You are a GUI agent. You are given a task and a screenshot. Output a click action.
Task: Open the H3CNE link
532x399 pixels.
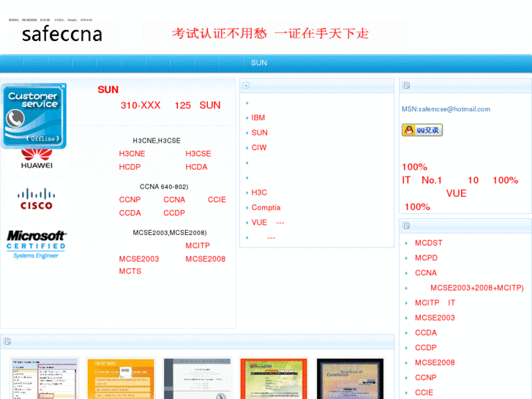tap(132, 154)
